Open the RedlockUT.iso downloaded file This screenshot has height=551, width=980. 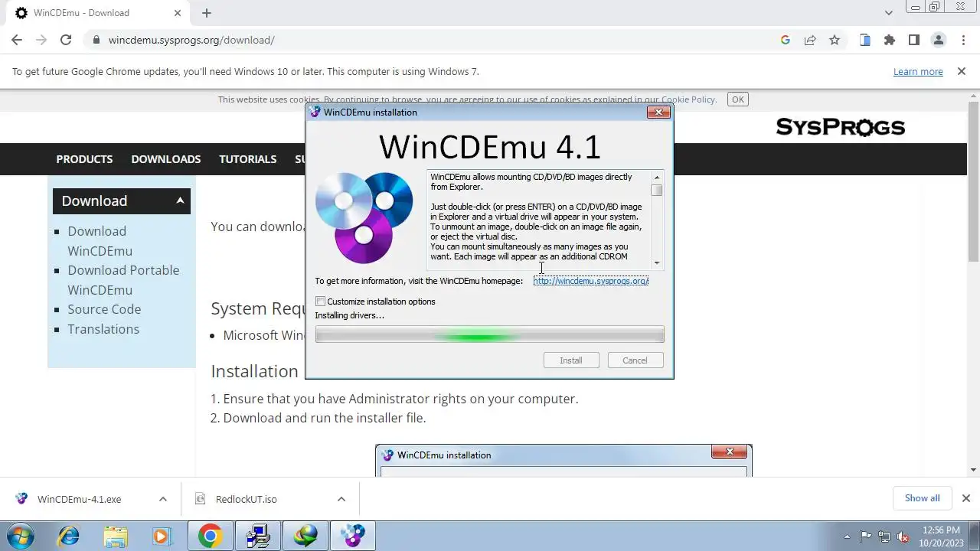click(x=247, y=499)
